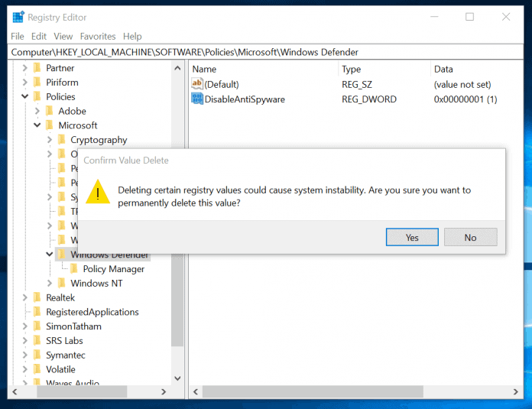The width and height of the screenshot is (532, 409).
Task: Open the Favorites menu
Action: (x=98, y=36)
